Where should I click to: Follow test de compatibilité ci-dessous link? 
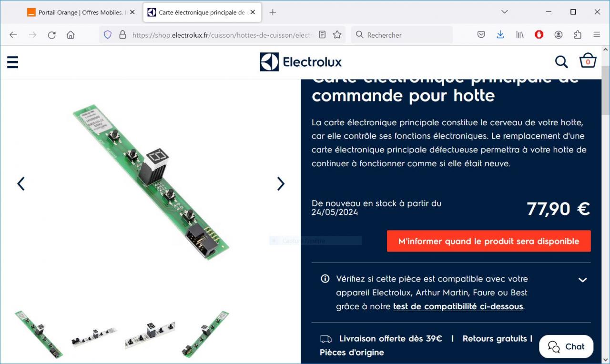tap(458, 306)
